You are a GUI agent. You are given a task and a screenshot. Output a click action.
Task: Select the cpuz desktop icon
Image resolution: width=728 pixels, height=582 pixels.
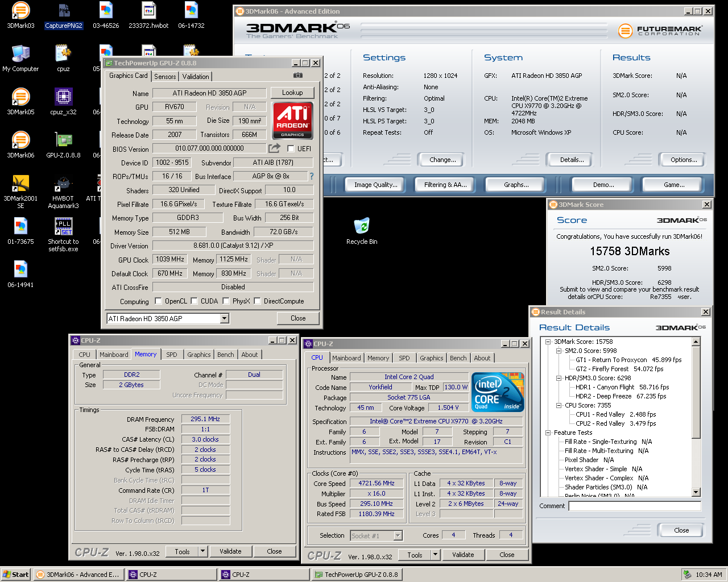(63, 59)
